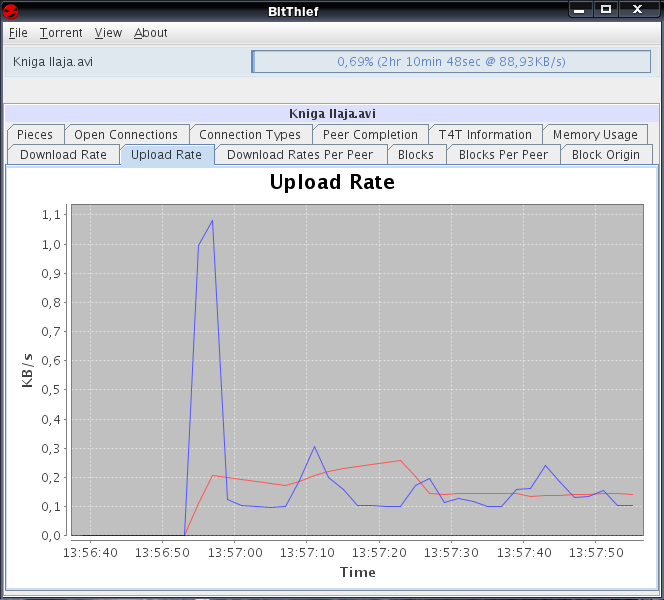Click the 1,1 value on the KB/s axis
The width and height of the screenshot is (664, 600).
pyautogui.click(x=51, y=215)
